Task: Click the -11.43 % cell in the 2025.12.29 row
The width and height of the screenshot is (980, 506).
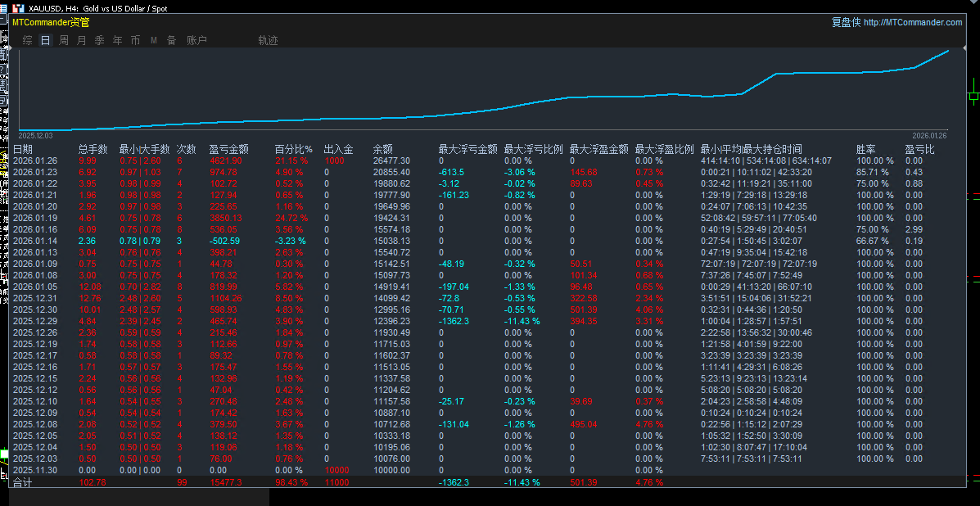Action: point(522,321)
